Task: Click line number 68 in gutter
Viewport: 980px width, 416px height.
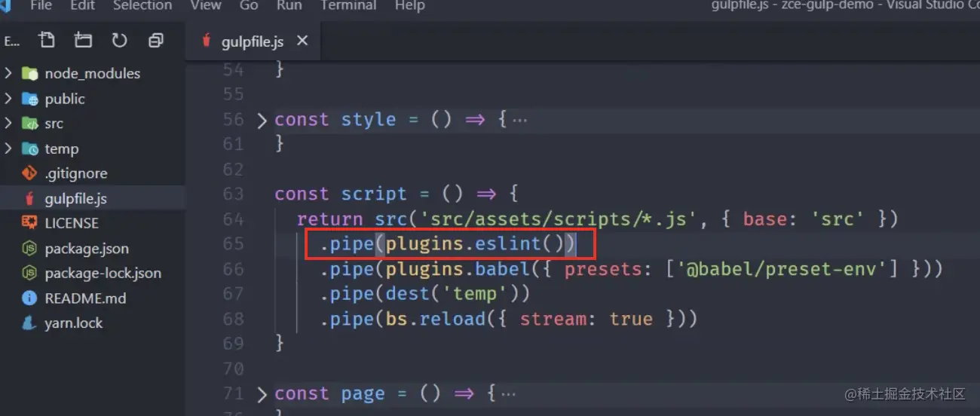Action: coord(234,319)
